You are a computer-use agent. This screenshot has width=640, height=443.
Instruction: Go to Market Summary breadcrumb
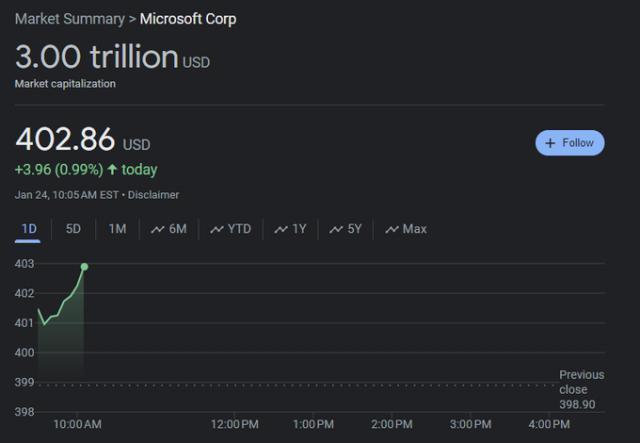(x=69, y=19)
